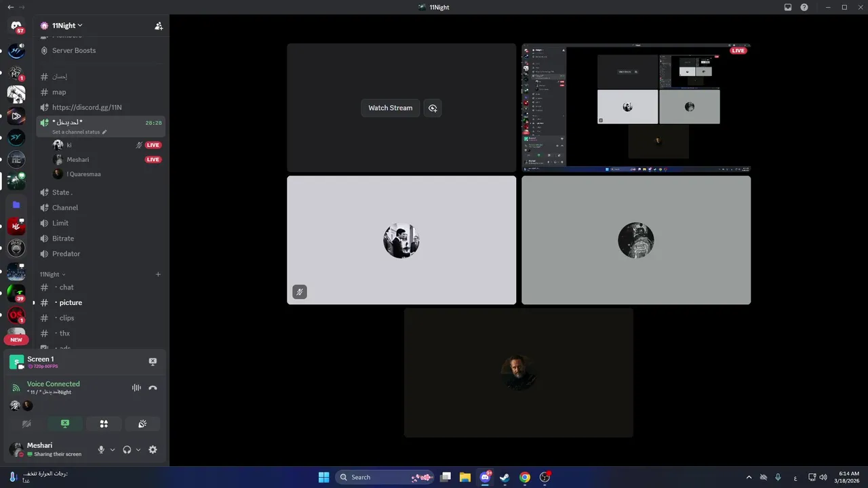Click muted mic icon on ki's tile

[x=300, y=292]
